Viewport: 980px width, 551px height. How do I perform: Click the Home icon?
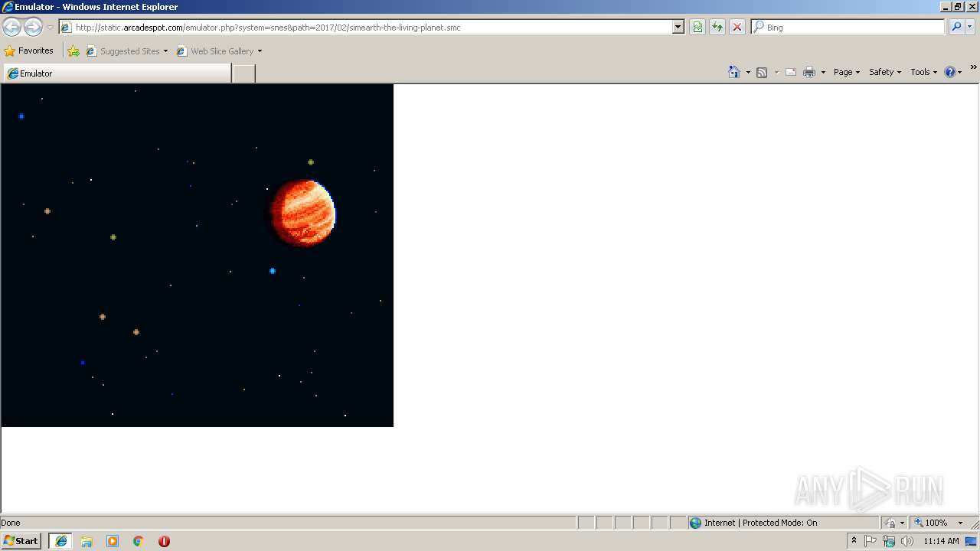coord(734,72)
